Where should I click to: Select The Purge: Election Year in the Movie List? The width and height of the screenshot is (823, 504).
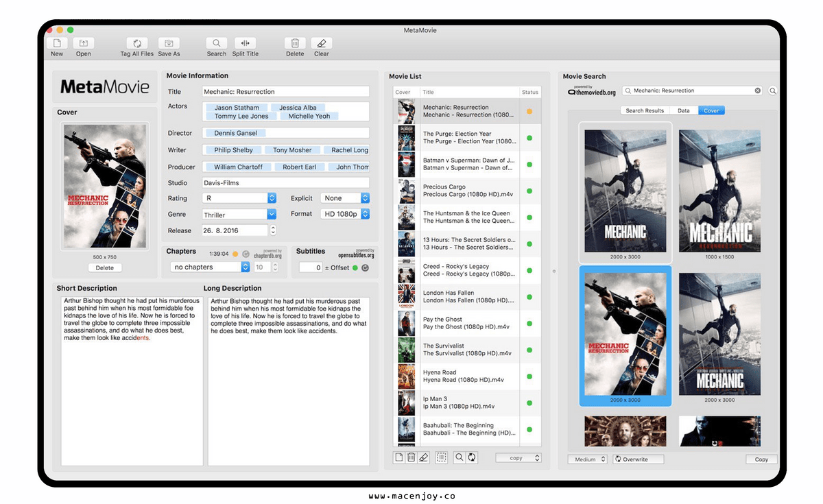click(467, 138)
